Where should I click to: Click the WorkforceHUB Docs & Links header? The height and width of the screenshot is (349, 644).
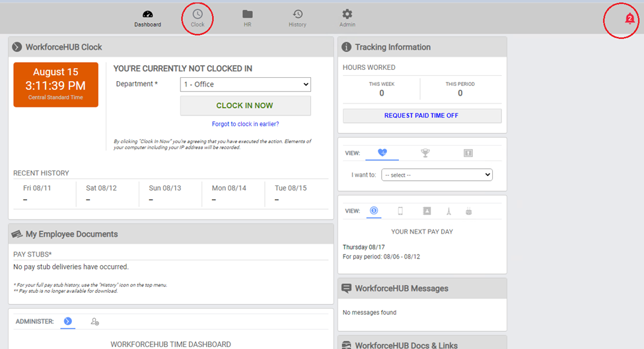click(x=406, y=345)
